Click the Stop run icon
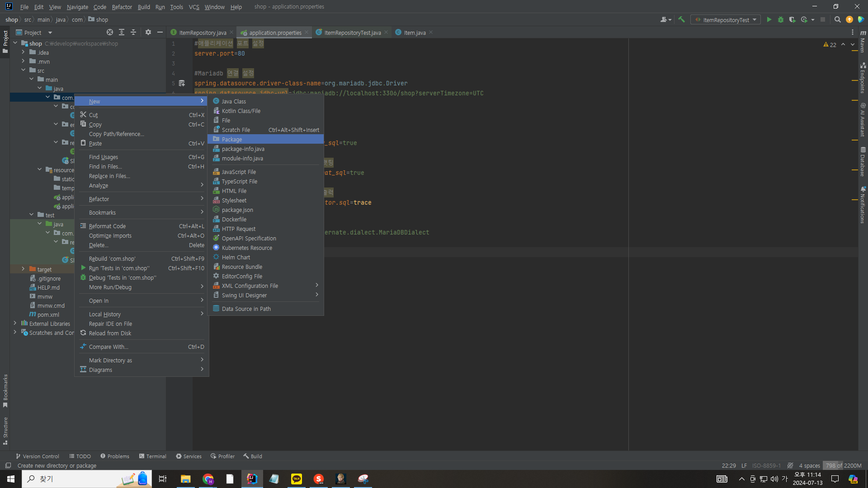 (823, 19)
